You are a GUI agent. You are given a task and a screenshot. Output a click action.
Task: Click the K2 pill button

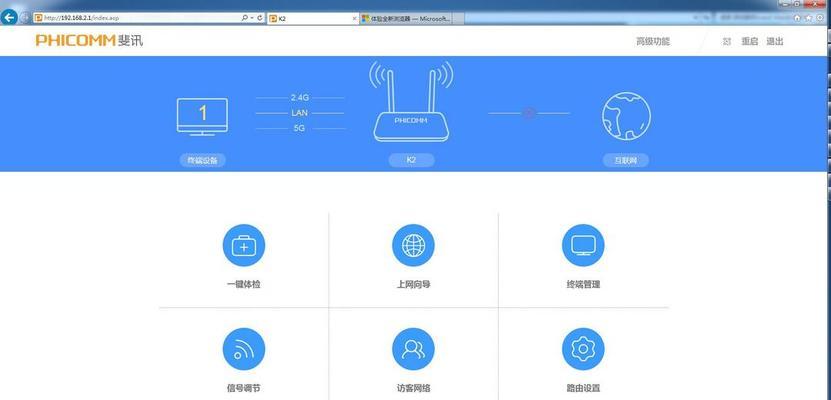[411, 160]
